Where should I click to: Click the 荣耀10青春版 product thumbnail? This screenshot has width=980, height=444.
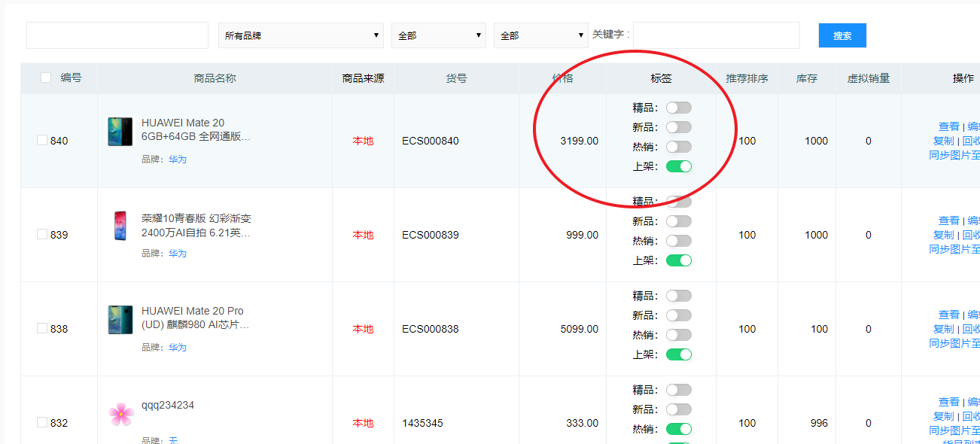(x=120, y=226)
